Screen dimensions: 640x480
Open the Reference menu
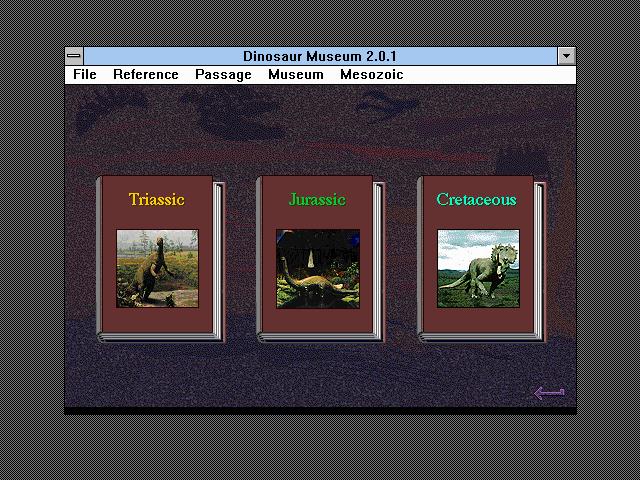click(x=146, y=75)
